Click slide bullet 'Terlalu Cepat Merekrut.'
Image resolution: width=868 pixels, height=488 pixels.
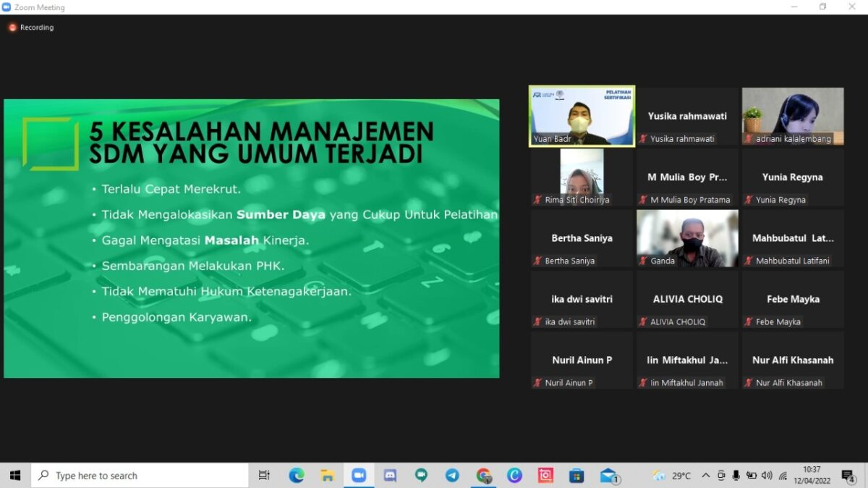[171, 189]
